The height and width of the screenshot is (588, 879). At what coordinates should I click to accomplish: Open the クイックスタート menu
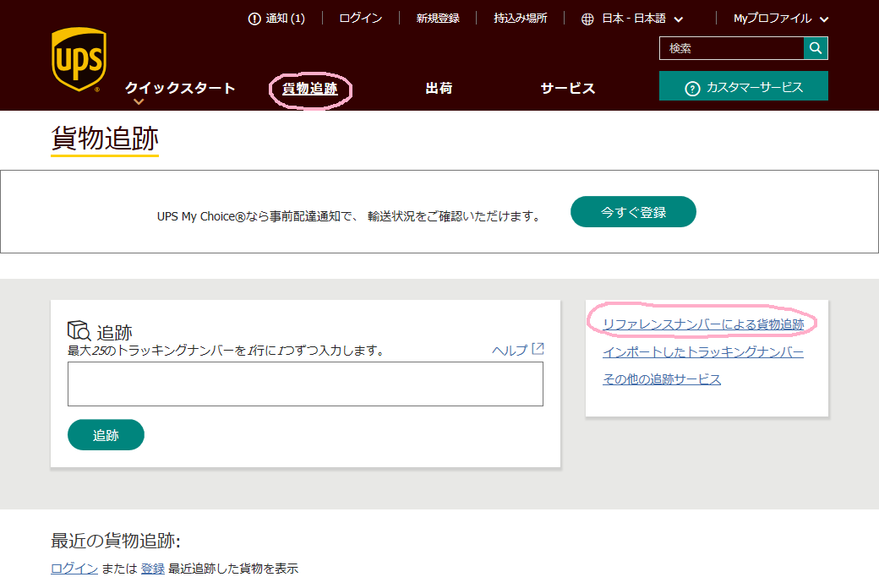click(180, 88)
